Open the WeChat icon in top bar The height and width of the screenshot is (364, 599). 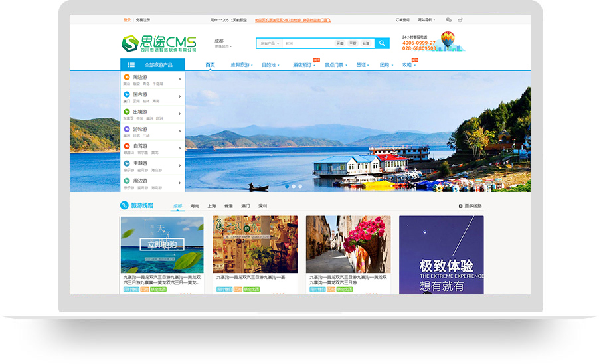449,20
